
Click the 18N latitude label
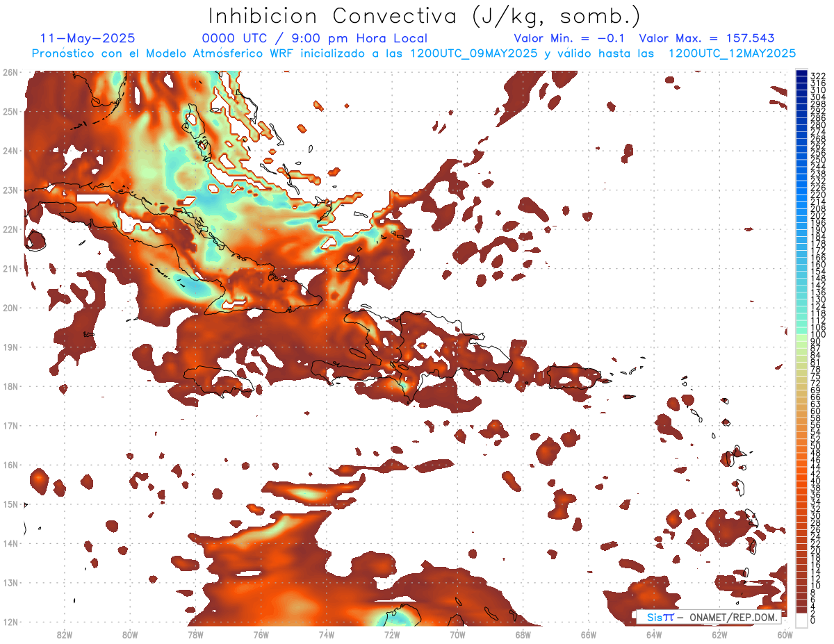pyautogui.click(x=11, y=386)
